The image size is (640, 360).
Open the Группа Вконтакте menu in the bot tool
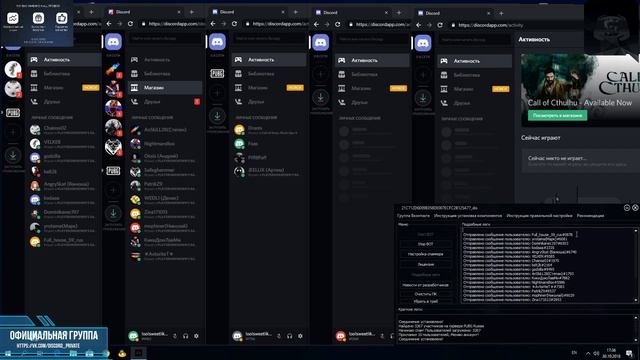click(x=413, y=216)
